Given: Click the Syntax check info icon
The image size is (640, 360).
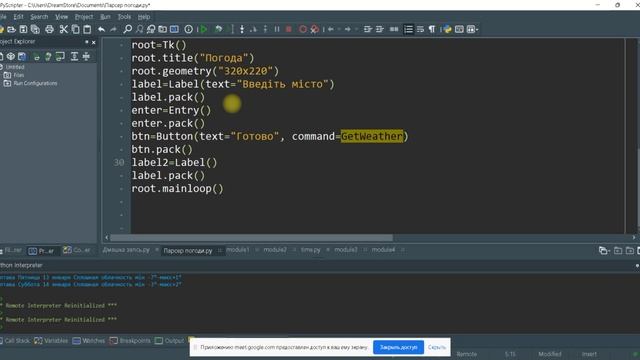Looking at the screenshot, I should pyautogui.click(x=189, y=29).
